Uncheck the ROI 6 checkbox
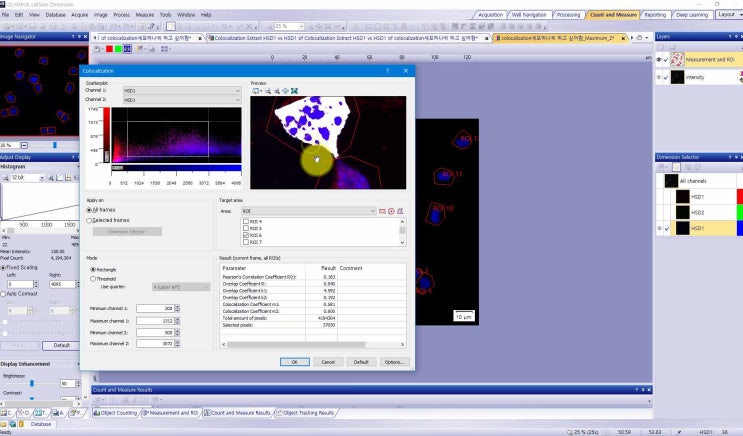 tap(246, 235)
